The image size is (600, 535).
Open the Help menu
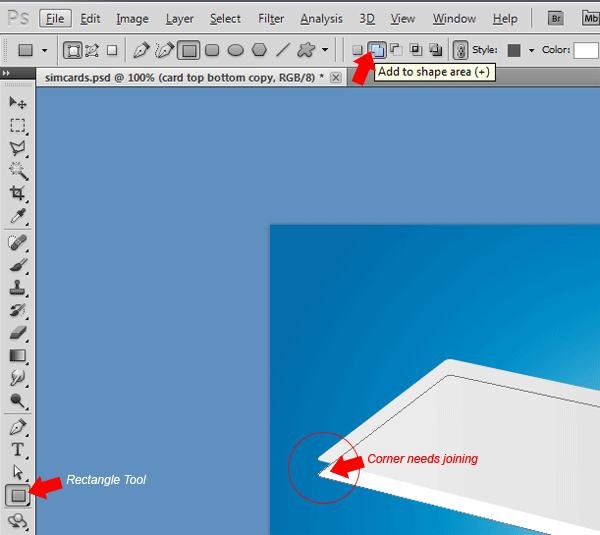[505, 19]
